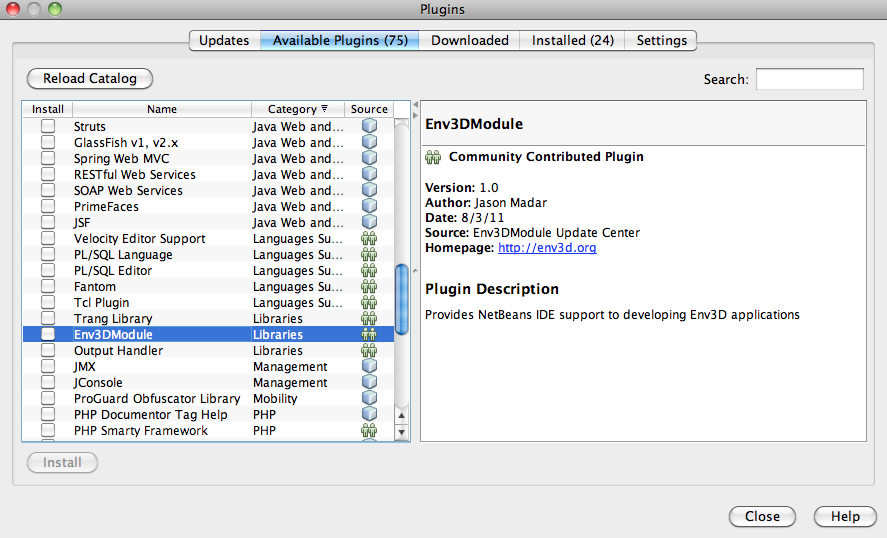Tick the PHP Smarty Framework checkbox
The image size is (887, 538).
coord(48,431)
